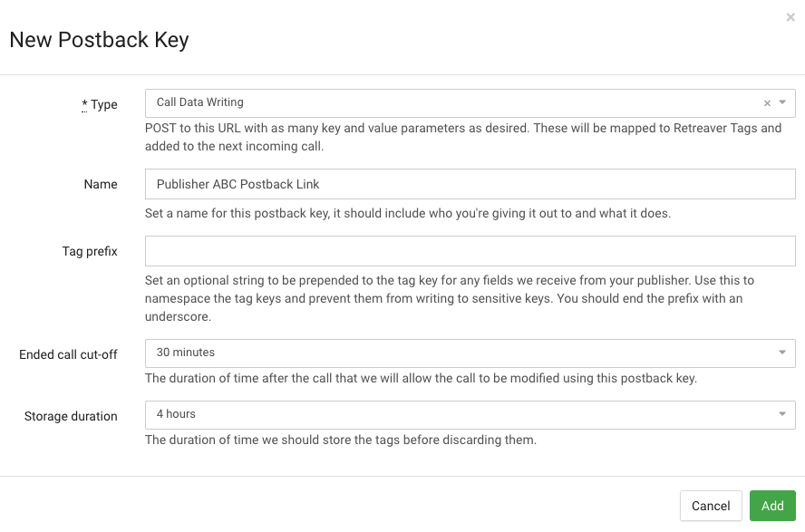Open the Ended call cut-off arrow
805x532 pixels.
782,353
